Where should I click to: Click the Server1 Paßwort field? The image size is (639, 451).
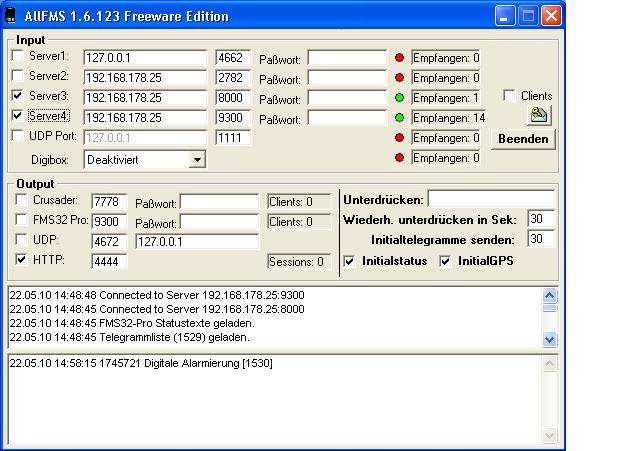coord(347,57)
